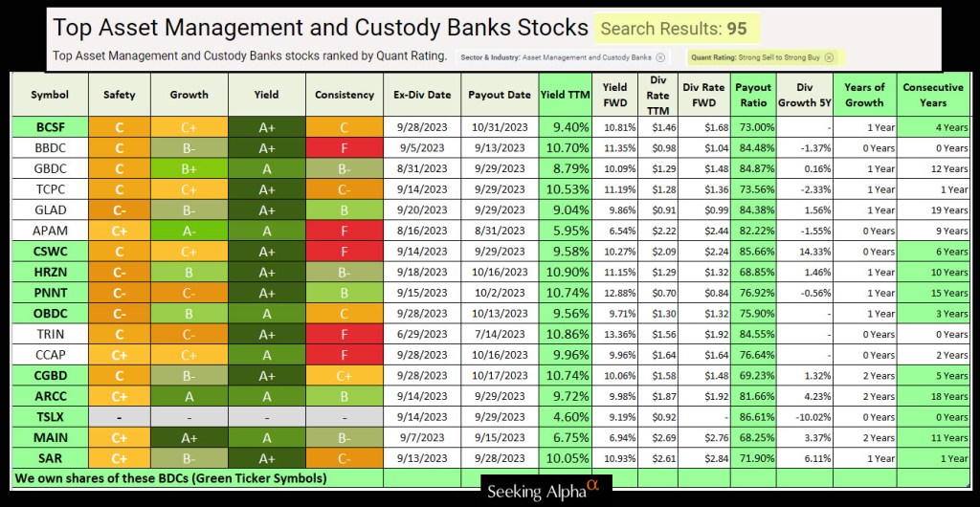Select the Payout Ratio column header
Screen dimensions: 980x507
tap(752, 95)
